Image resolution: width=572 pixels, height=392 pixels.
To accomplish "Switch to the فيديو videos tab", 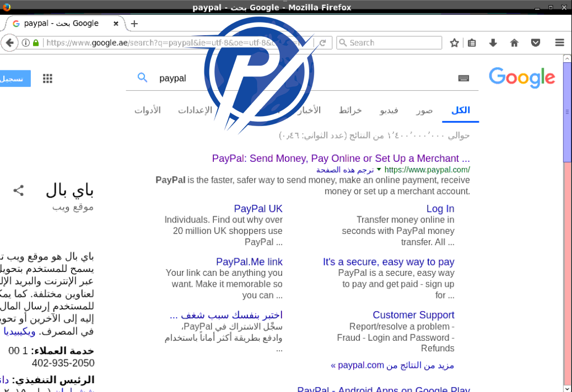I will [x=389, y=110].
